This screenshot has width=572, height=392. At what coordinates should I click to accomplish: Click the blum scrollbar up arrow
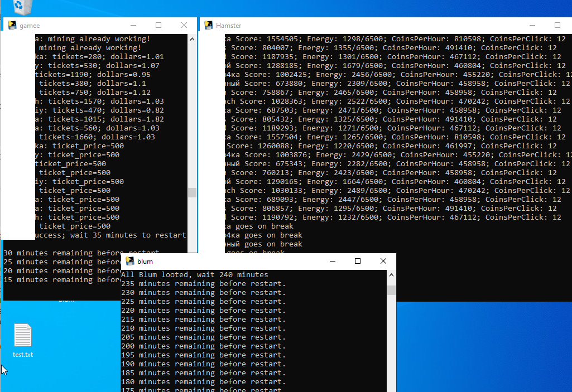[x=391, y=275]
